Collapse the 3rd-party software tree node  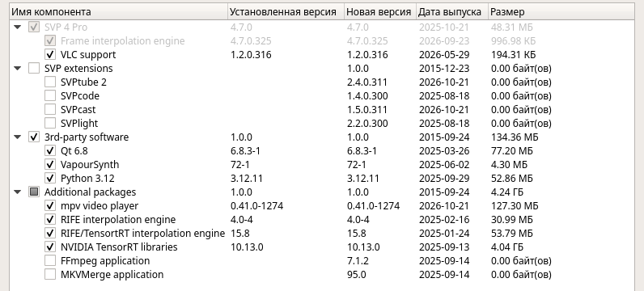coord(17,137)
